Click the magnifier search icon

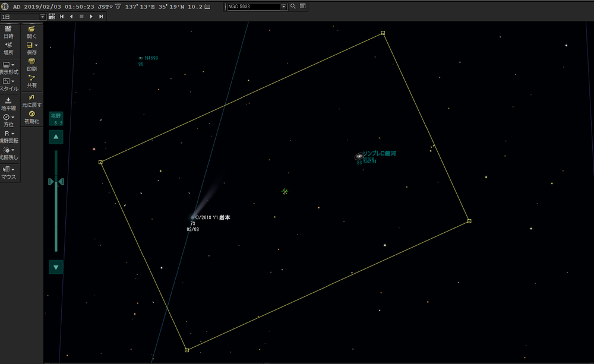(x=293, y=6)
